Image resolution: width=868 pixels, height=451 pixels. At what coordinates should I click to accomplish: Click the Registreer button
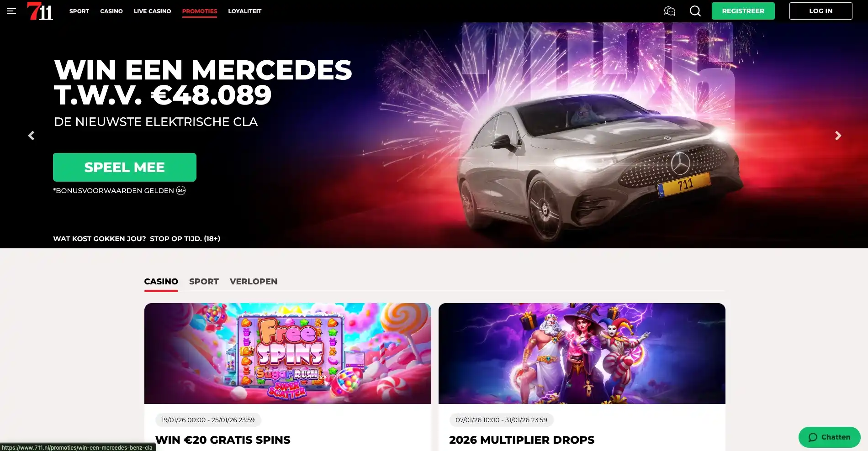click(743, 11)
